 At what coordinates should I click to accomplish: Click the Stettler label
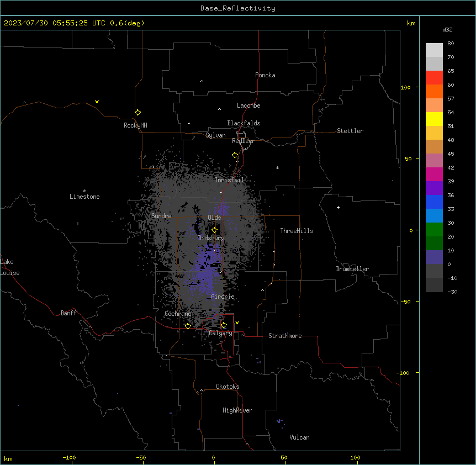pos(350,131)
